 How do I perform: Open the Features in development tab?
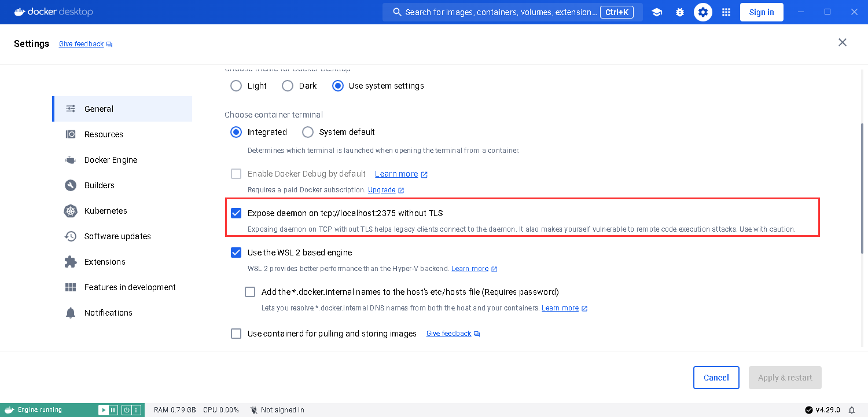pos(122,287)
